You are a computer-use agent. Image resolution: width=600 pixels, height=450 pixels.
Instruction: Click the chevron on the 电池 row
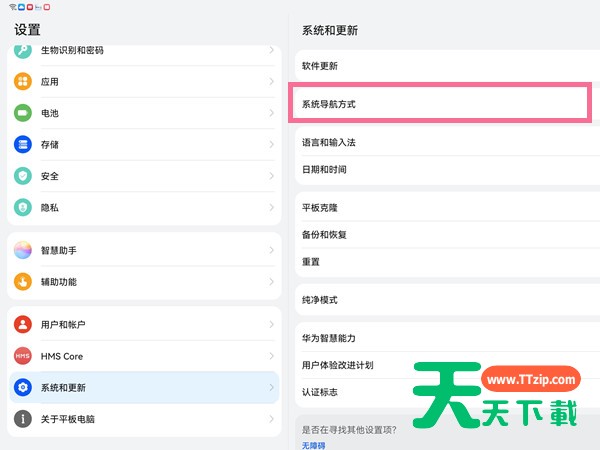click(271, 113)
